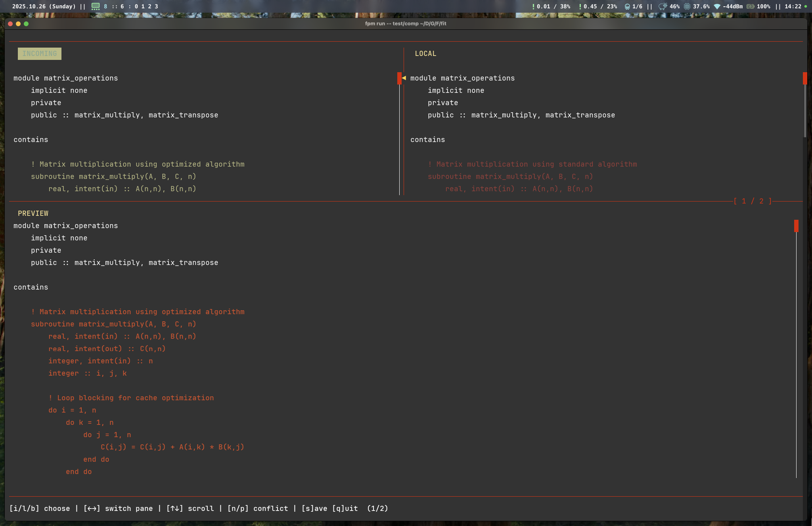Select the highlighted INCOMING pane label
The image size is (812, 526).
click(40, 54)
